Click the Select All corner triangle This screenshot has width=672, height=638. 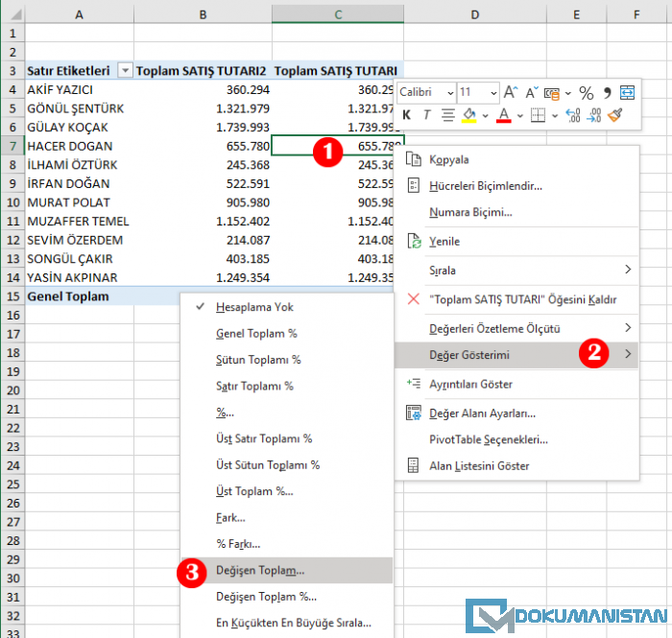click(15, 14)
